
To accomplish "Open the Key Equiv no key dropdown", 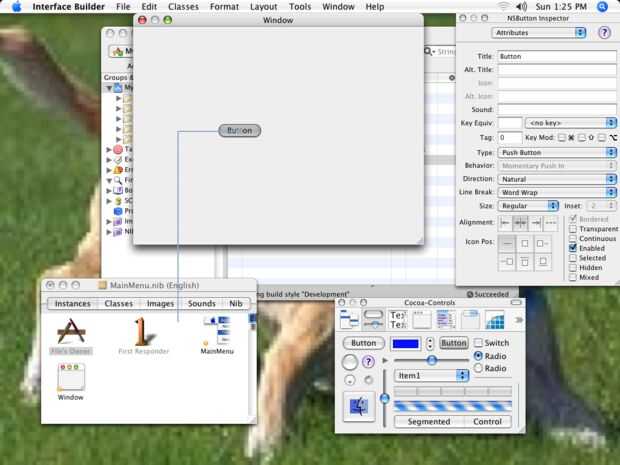I will (571, 123).
